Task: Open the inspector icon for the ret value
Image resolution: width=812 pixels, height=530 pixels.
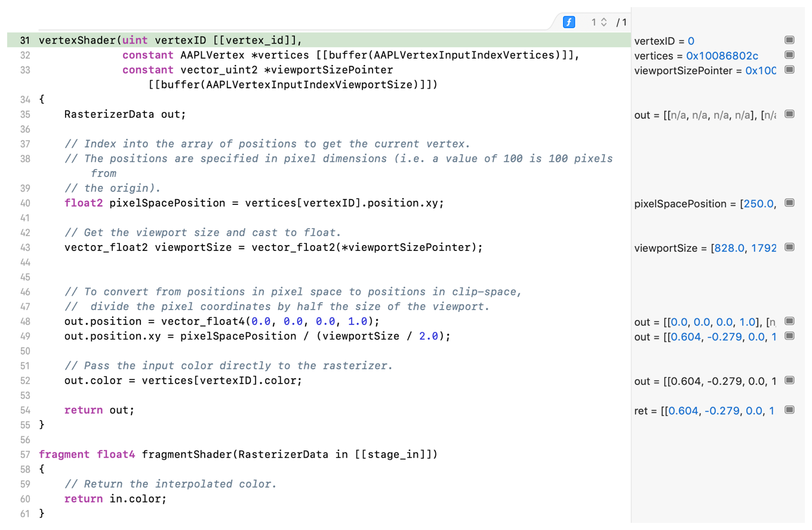Action: (789, 410)
